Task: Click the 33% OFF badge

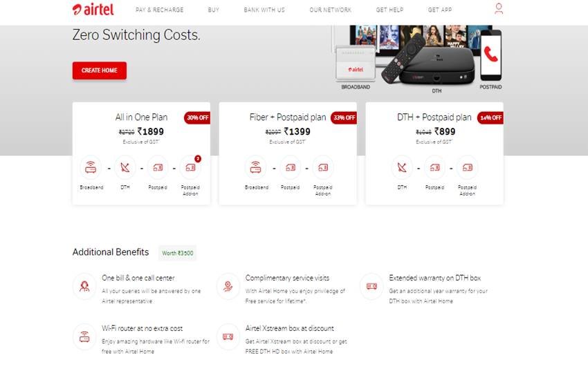Action: pos(344,117)
